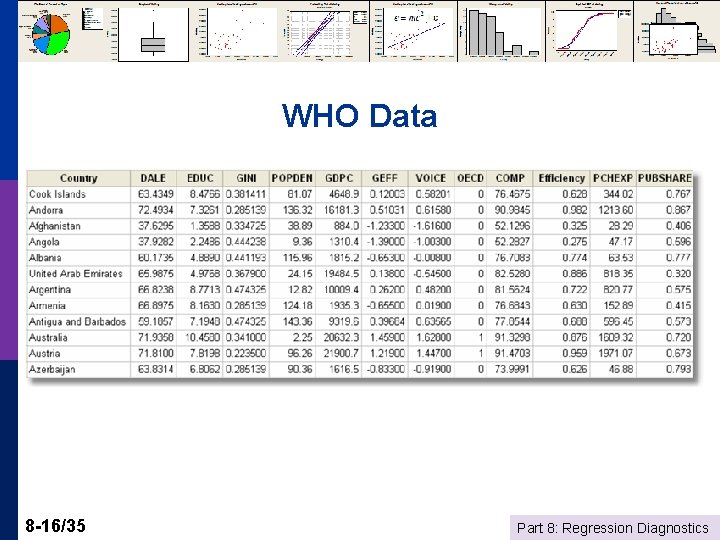The height and width of the screenshot is (540, 720).
Task: Click the COMP column header
Action: click(510, 178)
